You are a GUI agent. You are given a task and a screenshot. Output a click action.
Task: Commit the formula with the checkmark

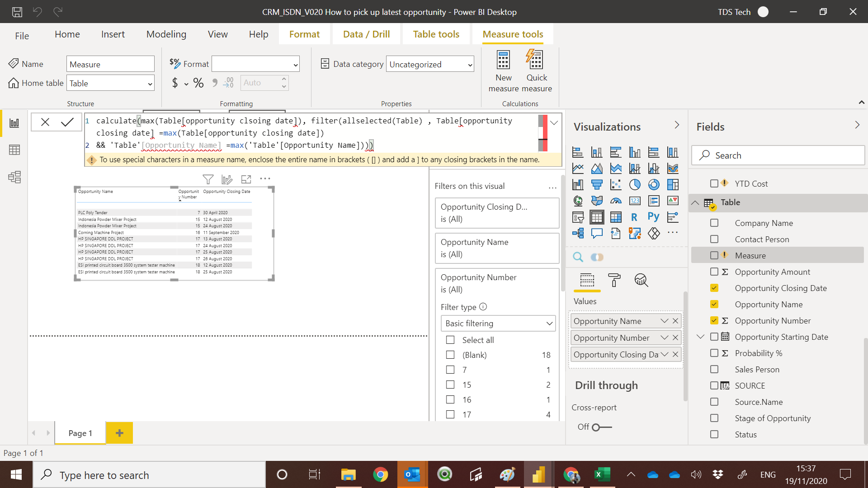click(x=67, y=122)
